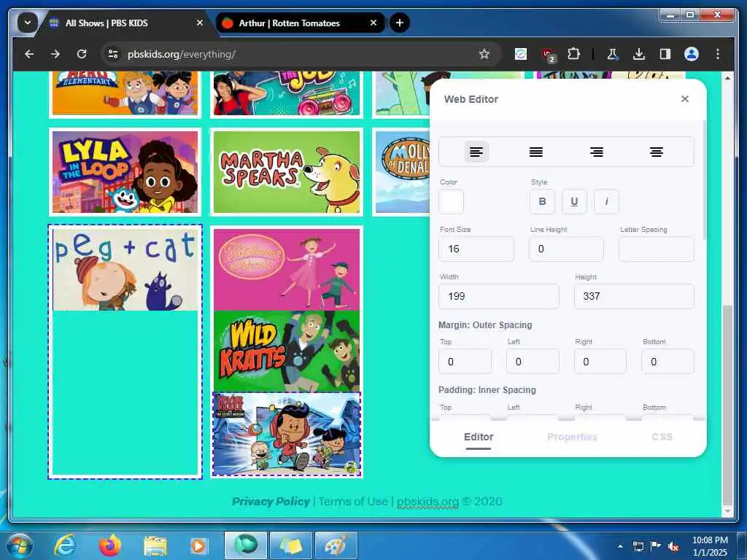Open the red extension with badge 2

point(549,55)
